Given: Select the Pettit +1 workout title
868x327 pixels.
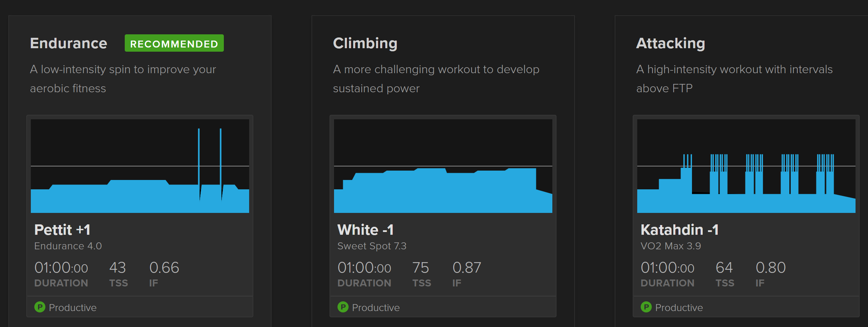Looking at the screenshot, I should point(62,230).
